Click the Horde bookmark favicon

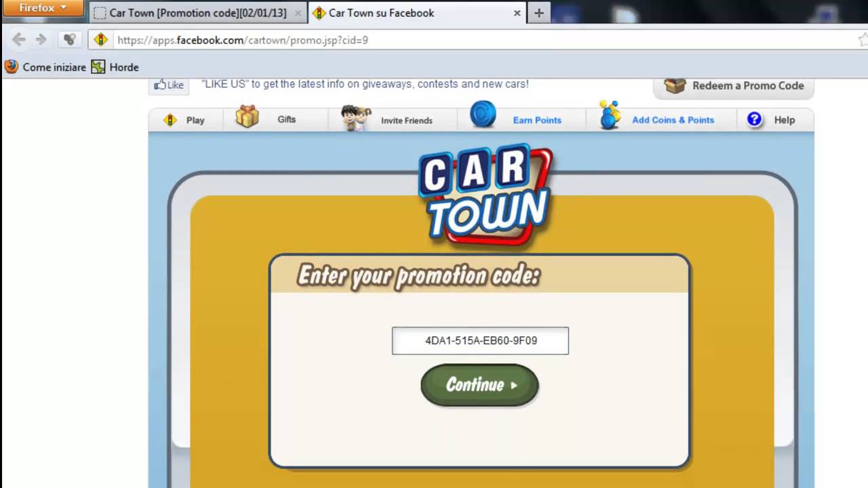click(98, 67)
